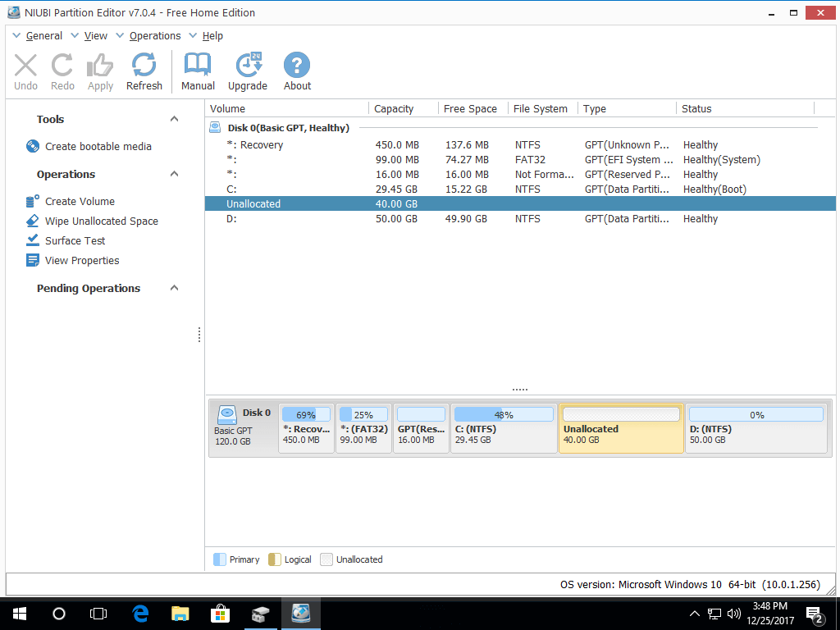Open the View menu
This screenshot has height=630, width=840.
[x=96, y=35]
